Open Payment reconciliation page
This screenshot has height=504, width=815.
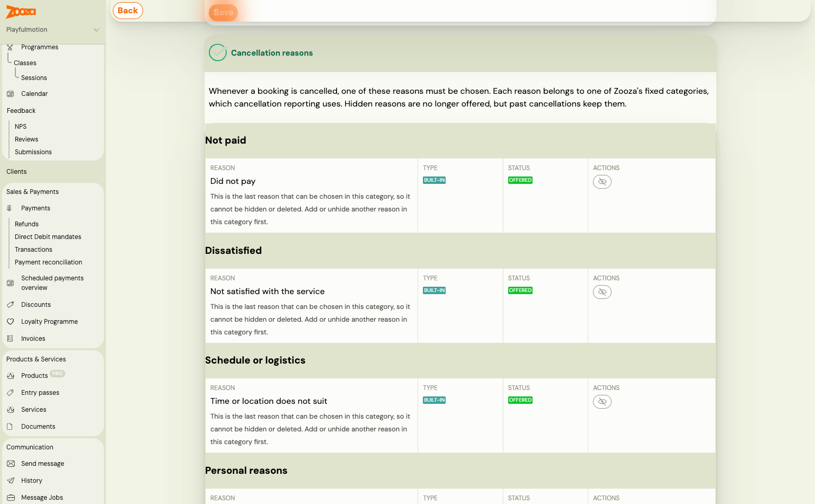(48, 262)
